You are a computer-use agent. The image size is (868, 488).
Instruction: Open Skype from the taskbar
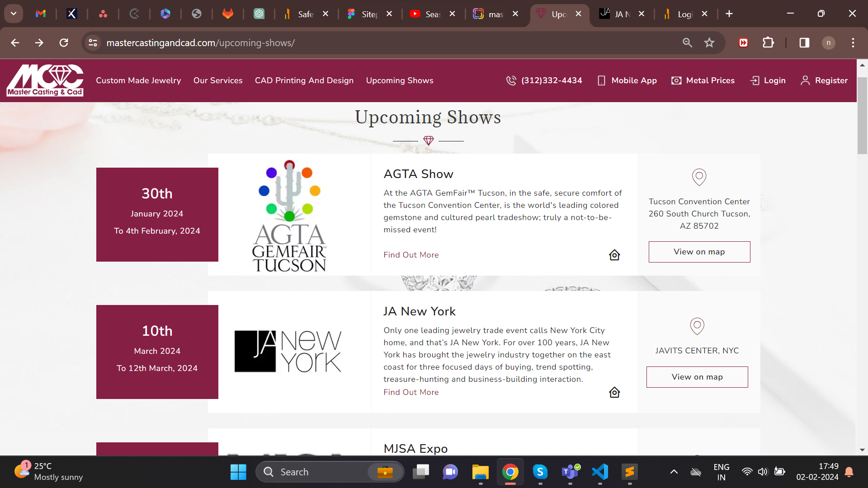(540, 472)
